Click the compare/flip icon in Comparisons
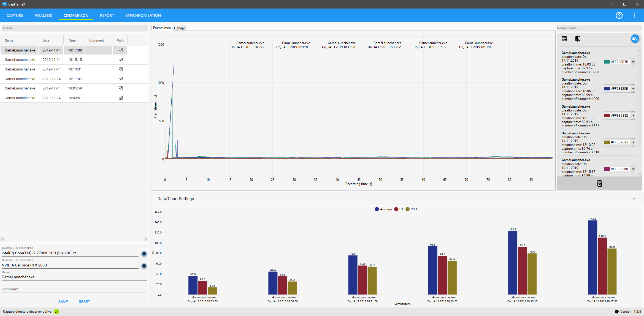Screen dimensions: 644x316 pyautogui.click(x=578, y=39)
